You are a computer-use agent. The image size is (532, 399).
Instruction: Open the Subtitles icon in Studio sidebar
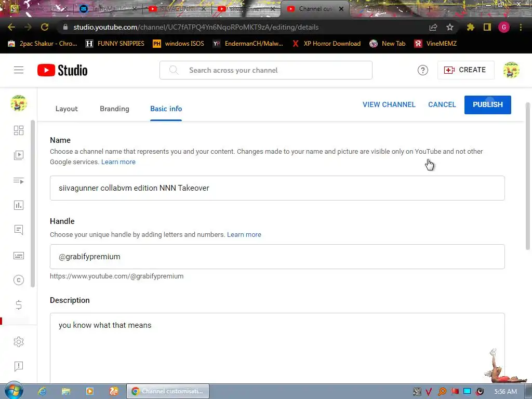click(x=19, y=256)
